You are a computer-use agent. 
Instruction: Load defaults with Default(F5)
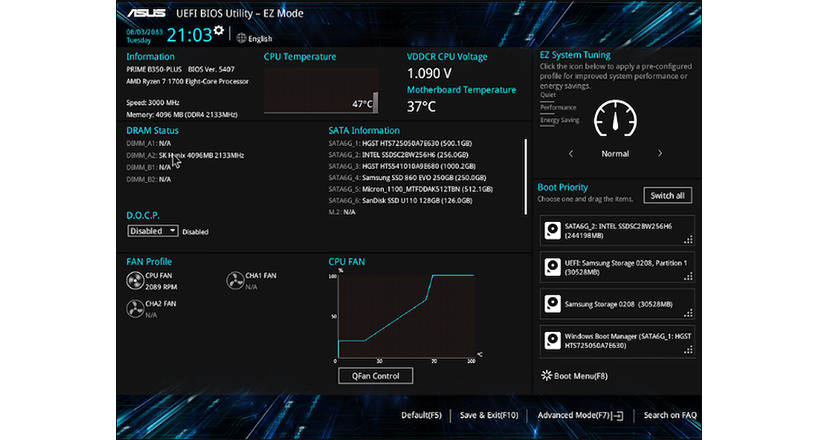(x=421, y=415)
